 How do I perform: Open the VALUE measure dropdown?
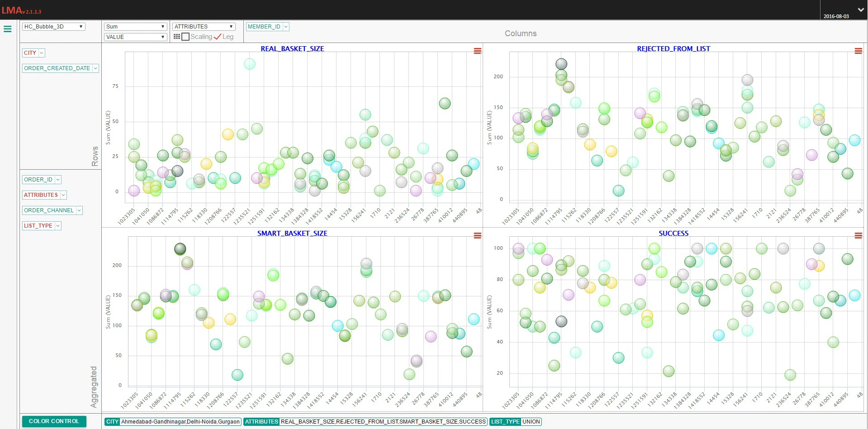tap(136, 37)
